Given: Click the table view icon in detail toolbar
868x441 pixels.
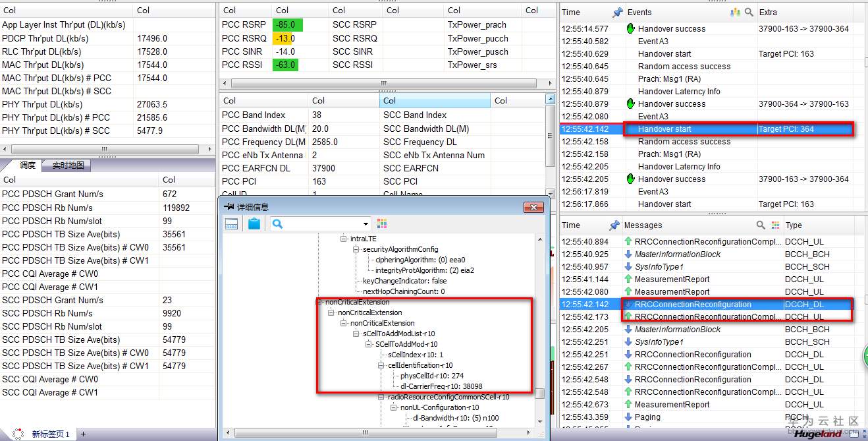Looking at the screenshot, I should point(232,223).
